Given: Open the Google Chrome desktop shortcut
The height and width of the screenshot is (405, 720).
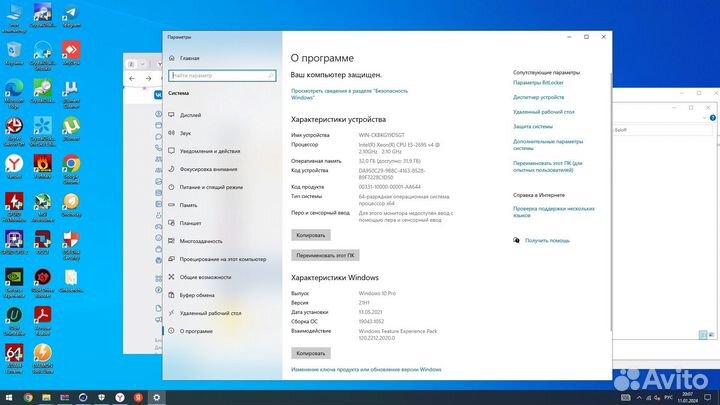Looking at the screenshot, I should (x=71, y=169).
